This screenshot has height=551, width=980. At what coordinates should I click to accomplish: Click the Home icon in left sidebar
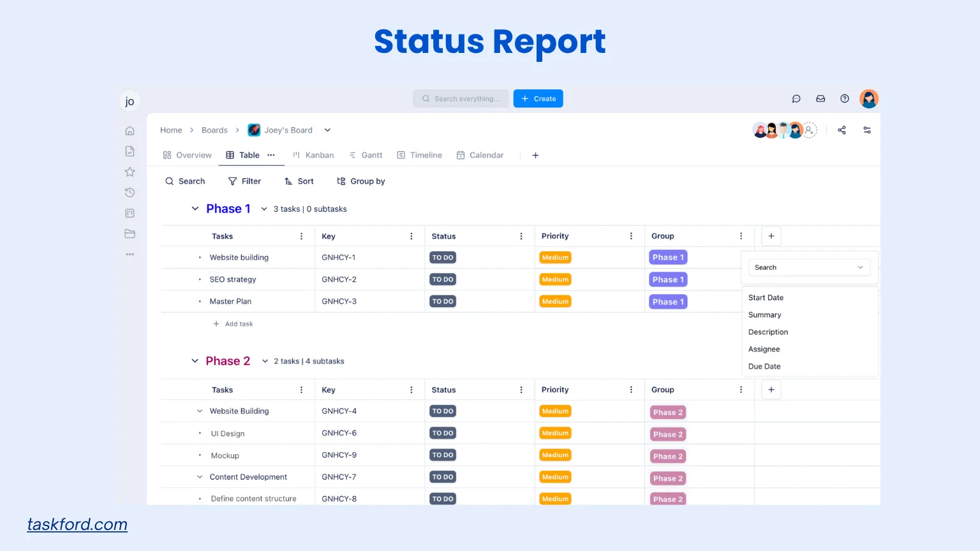click(130, 131)
